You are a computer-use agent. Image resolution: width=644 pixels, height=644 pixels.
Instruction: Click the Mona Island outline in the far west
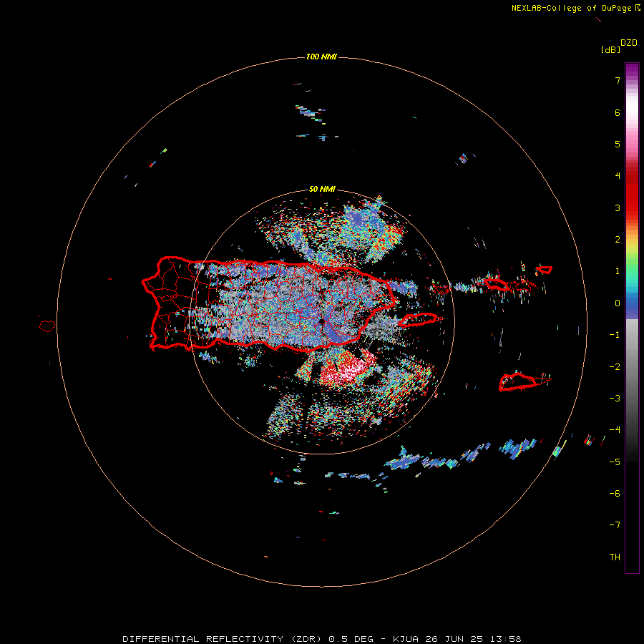tap(47, 326)
